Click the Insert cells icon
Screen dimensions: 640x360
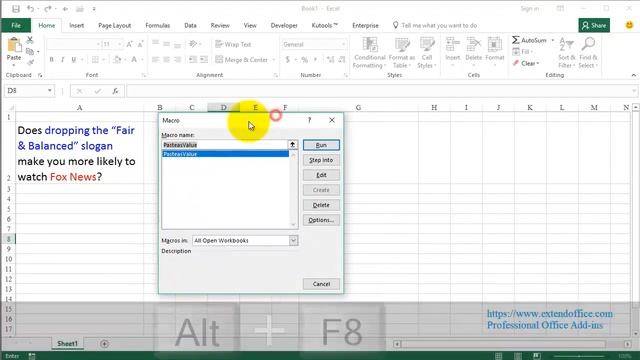(453, 44)
